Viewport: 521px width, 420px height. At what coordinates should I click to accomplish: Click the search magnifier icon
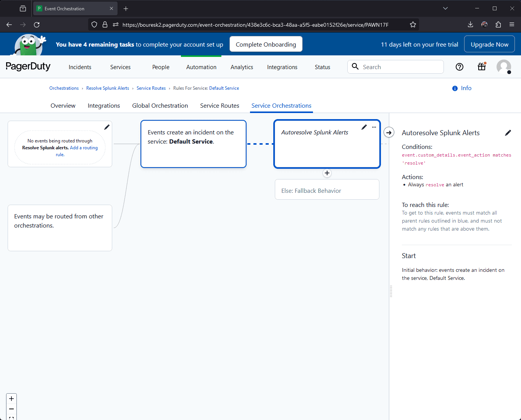pos(355,66)
